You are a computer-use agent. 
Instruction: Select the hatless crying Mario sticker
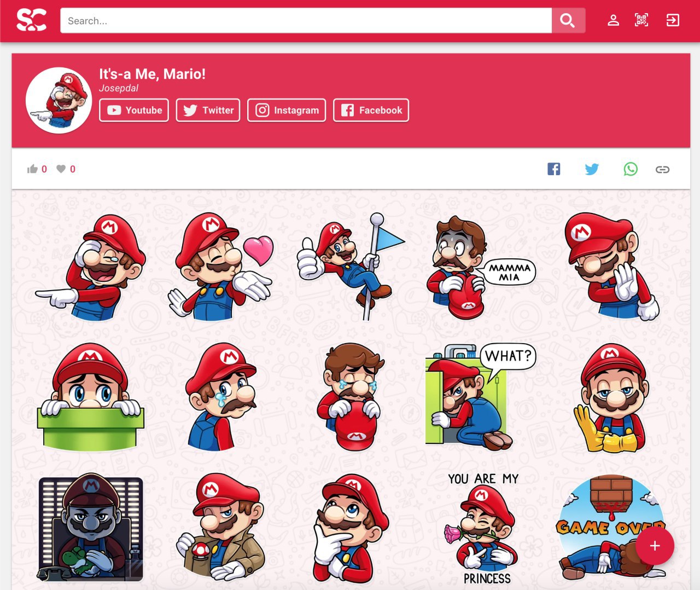pyautogui.click(x=352, y=397)
